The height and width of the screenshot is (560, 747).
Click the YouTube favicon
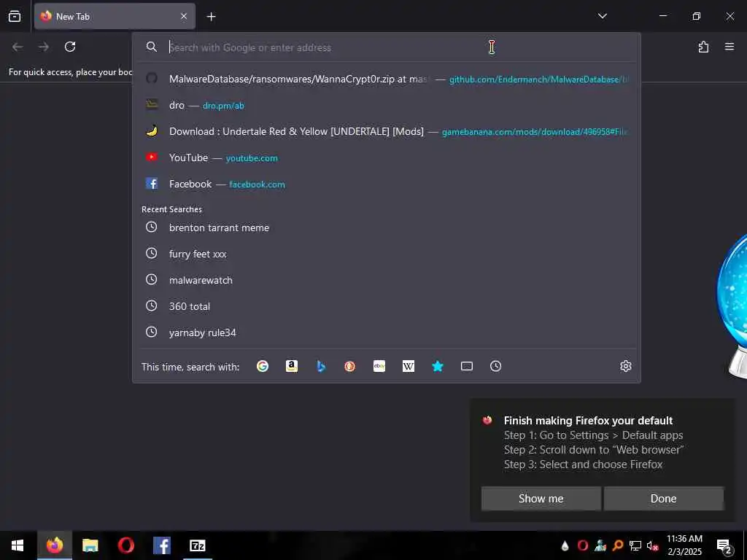152,157
